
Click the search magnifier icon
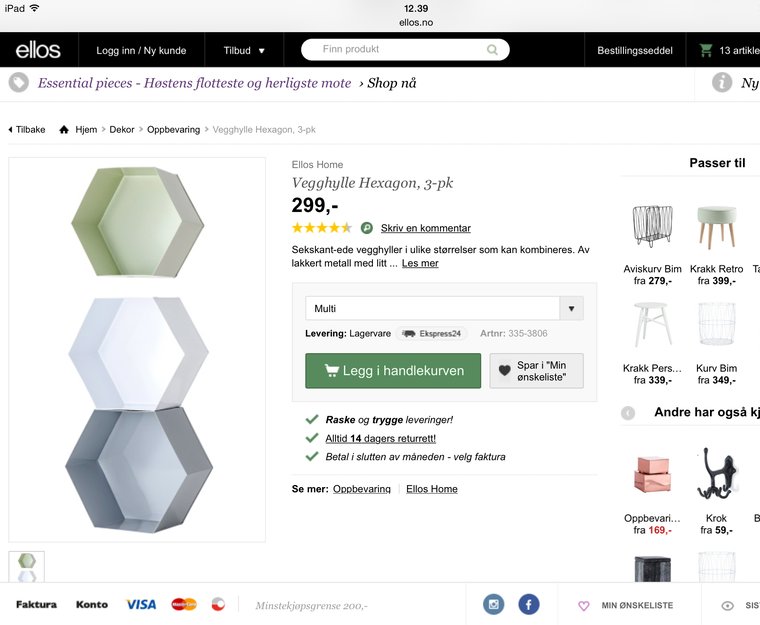[492, 50]
